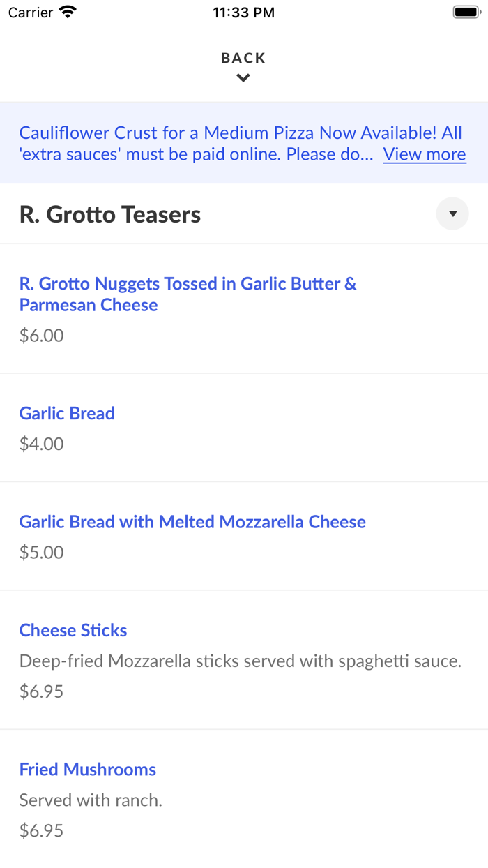The width and height of the screenshot is (488, 868).
Task: Click the R. Grotto Teasers section header
Action: pos(109,214)
